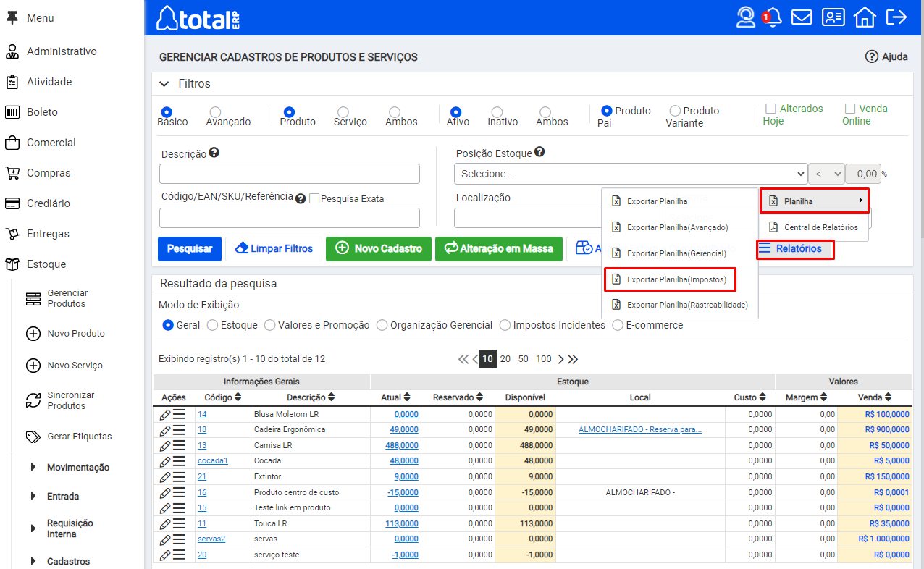Click the Código/EAN/SKU/Referência input field
Image resolution: width=924 pixels, height=569 pixels.
[x=290, y=218]
